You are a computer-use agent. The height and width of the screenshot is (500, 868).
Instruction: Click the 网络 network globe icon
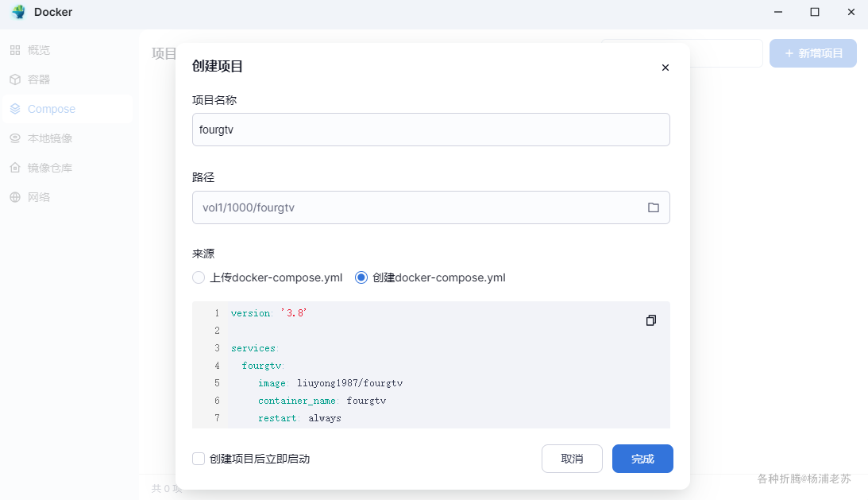click(15, 197)
